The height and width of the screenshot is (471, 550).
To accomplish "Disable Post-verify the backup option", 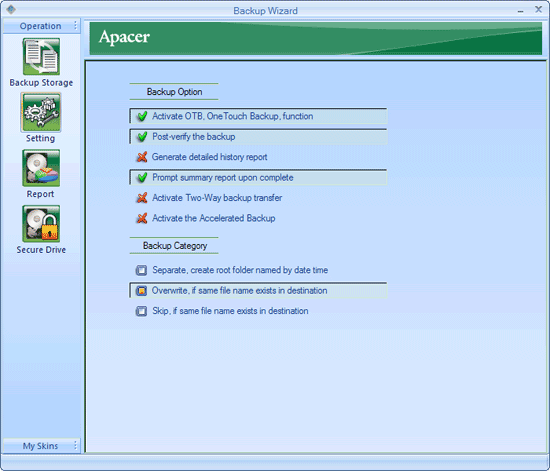I will [x=258, y=136].
